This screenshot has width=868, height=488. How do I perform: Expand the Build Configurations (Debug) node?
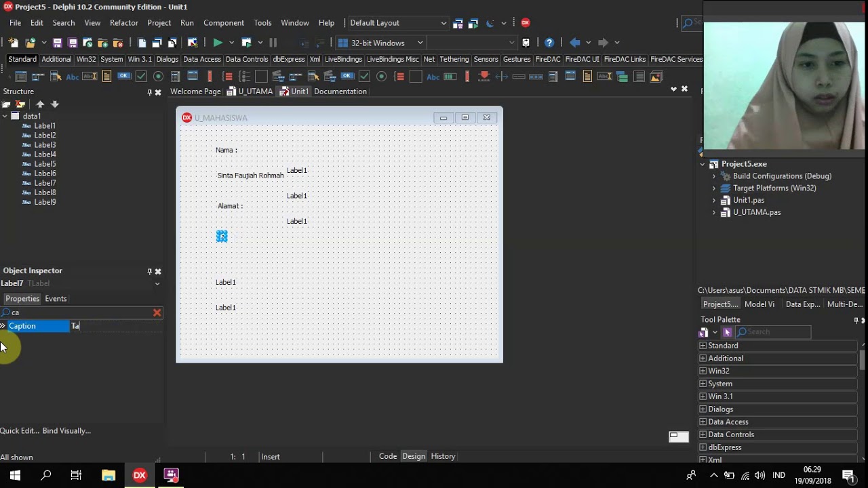pos(714,176)
